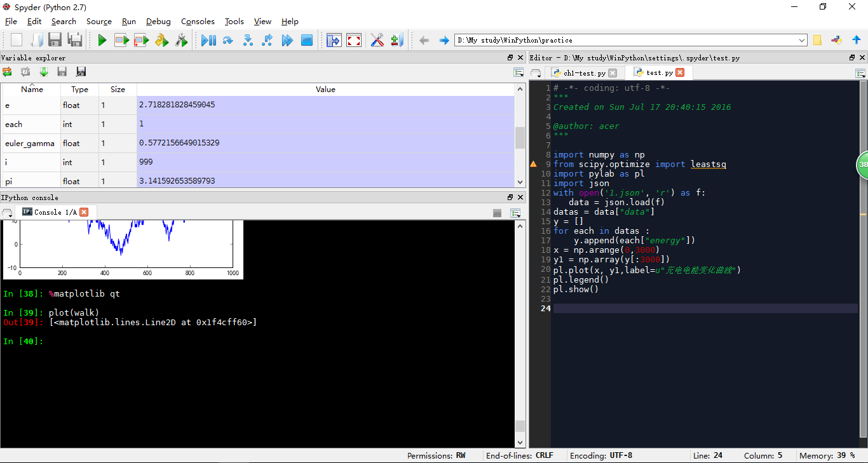Run the file with the green play icon
Image resolution: width=868 pixels, height=463 pixels.
102,41
